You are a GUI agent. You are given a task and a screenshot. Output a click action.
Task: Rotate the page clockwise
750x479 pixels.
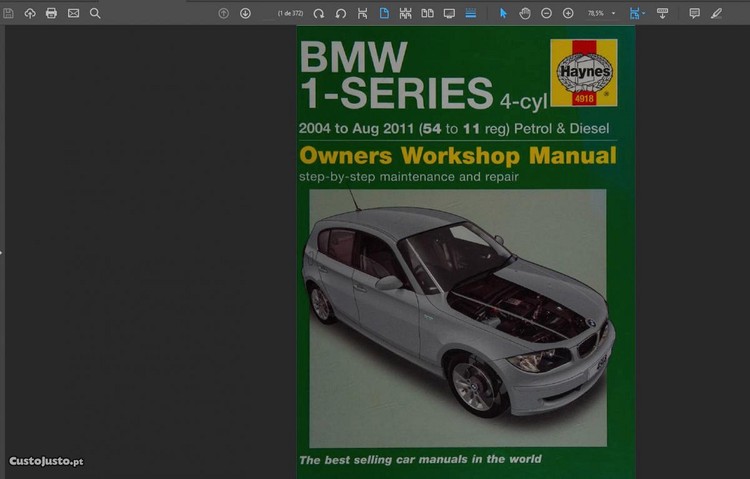pyautogui.click(x=319, y=13)
